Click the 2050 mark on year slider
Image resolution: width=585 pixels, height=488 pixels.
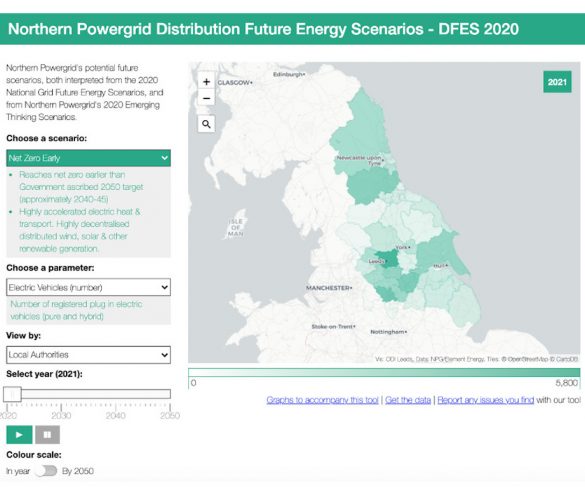(170, 415)
